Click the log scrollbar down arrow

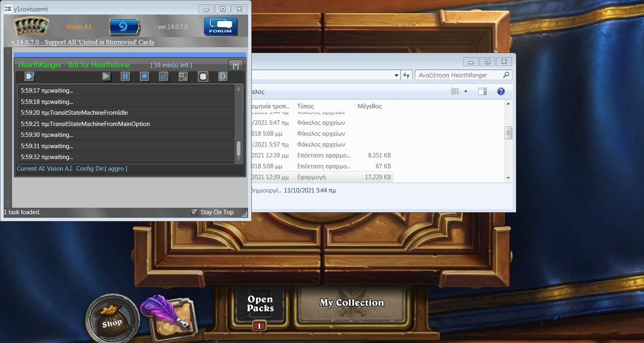(x=239, y=159)
